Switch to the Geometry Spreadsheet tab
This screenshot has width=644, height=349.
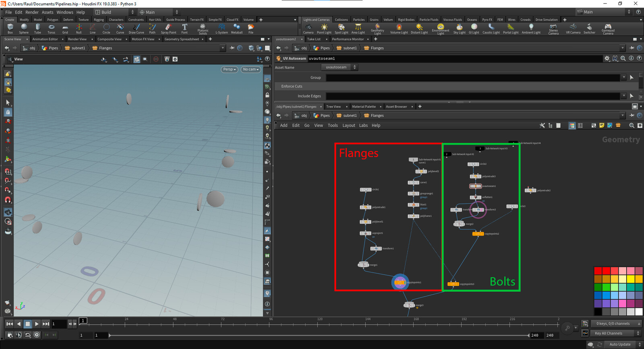pyautogui.click(x=182, y=39)
